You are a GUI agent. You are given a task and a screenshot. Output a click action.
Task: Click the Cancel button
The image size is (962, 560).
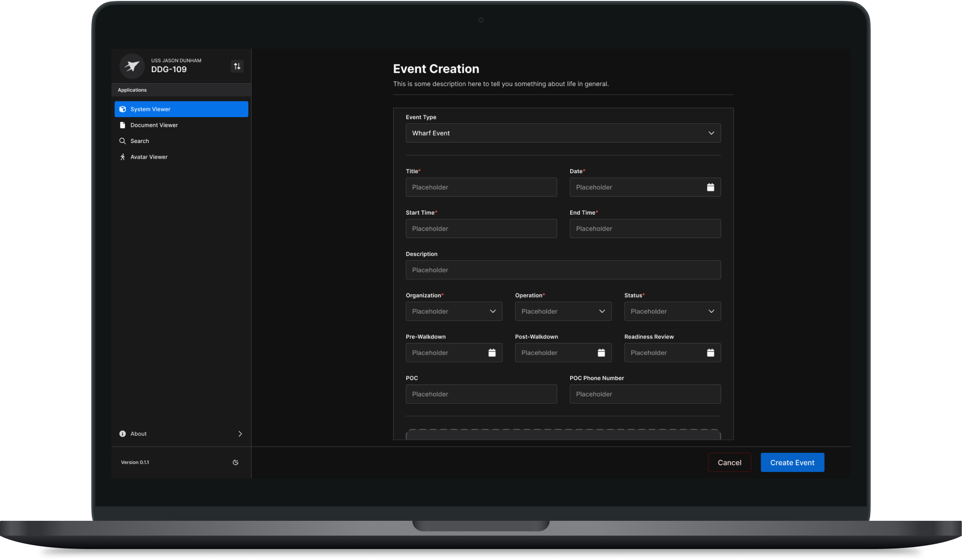[730, 462]
